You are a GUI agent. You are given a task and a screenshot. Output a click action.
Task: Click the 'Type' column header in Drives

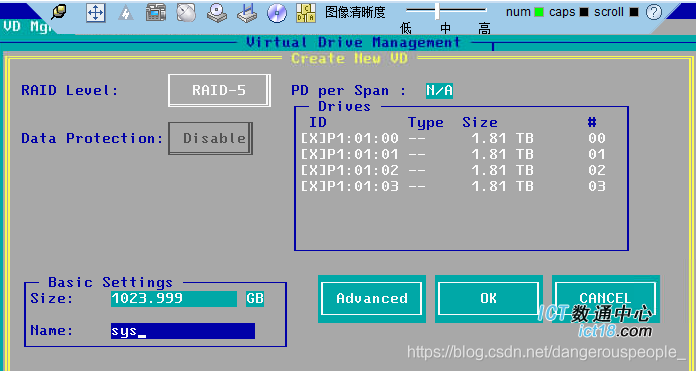[x=426, y=123]
